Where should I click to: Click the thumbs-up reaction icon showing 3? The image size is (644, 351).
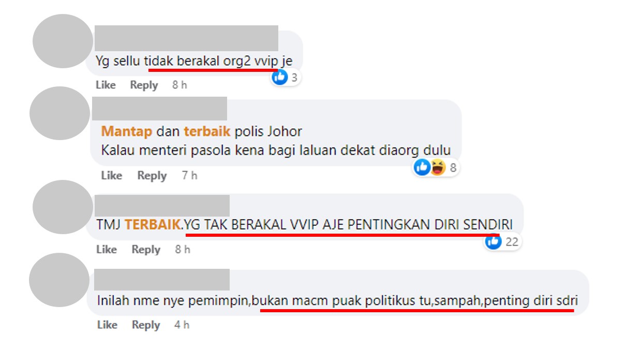280,78
